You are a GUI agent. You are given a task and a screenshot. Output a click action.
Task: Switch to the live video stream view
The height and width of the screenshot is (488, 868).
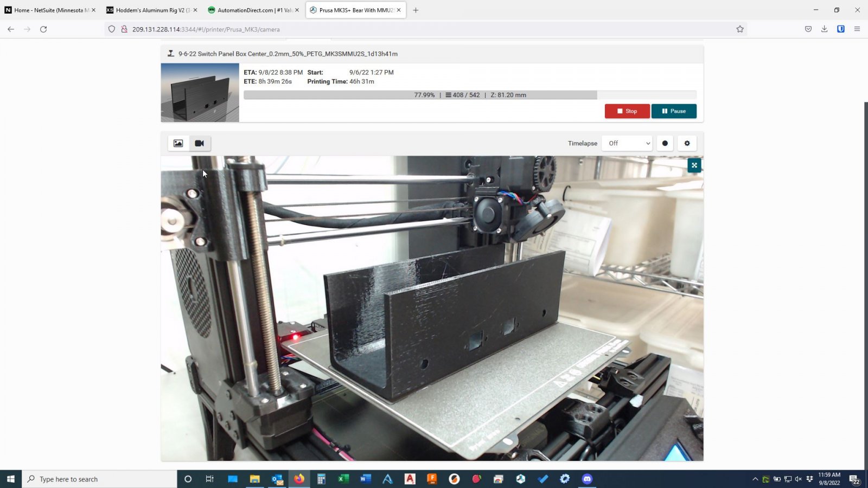click(200, 143)
